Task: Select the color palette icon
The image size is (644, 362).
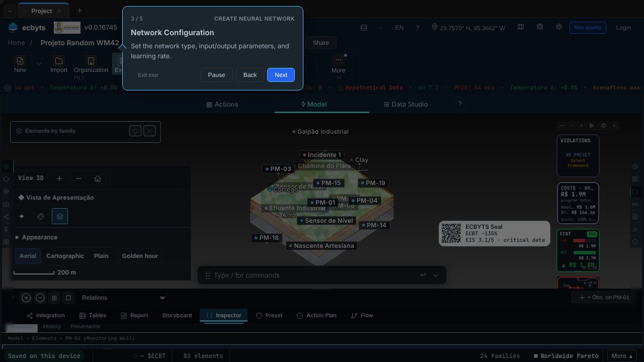Action: point(41,216)
